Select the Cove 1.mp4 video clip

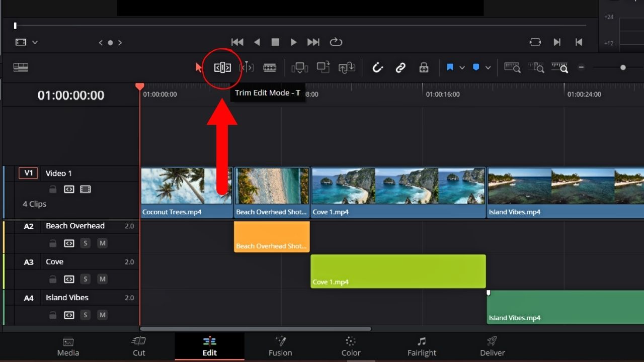click(398, 193)
